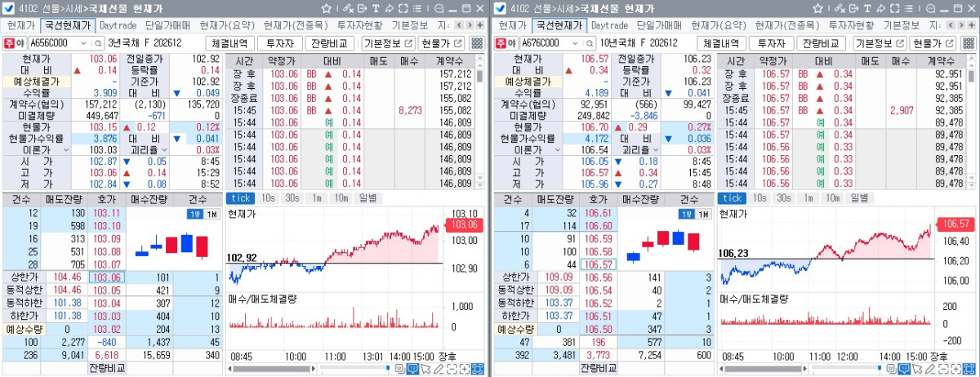The height and width of the screenshot is (377, 980).
Task: Click the unlink icon in left window
Action: pyautogui.click(x=349, y=8)
